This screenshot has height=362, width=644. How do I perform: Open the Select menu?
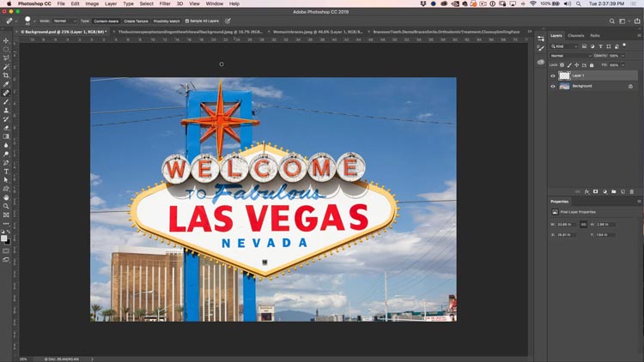(146, 3)
